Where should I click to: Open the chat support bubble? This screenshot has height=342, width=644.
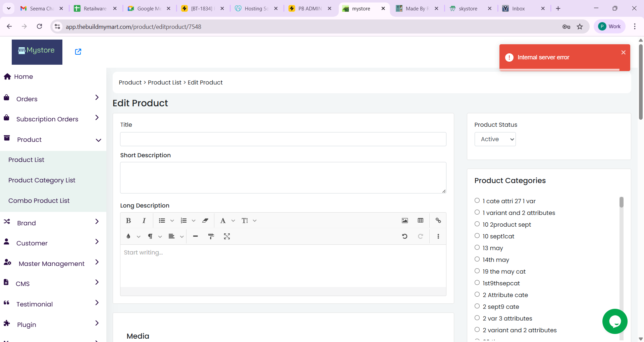(615, 321)
